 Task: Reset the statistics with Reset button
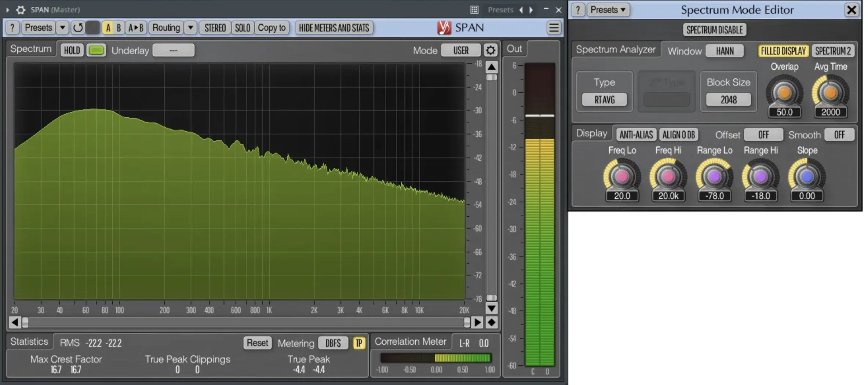(x=257, y=343)
